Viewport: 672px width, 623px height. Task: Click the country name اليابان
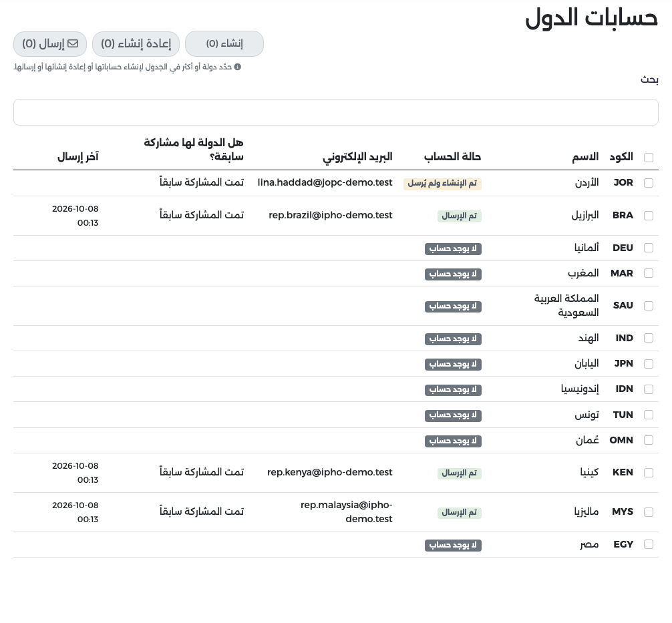tap(586, 363)
